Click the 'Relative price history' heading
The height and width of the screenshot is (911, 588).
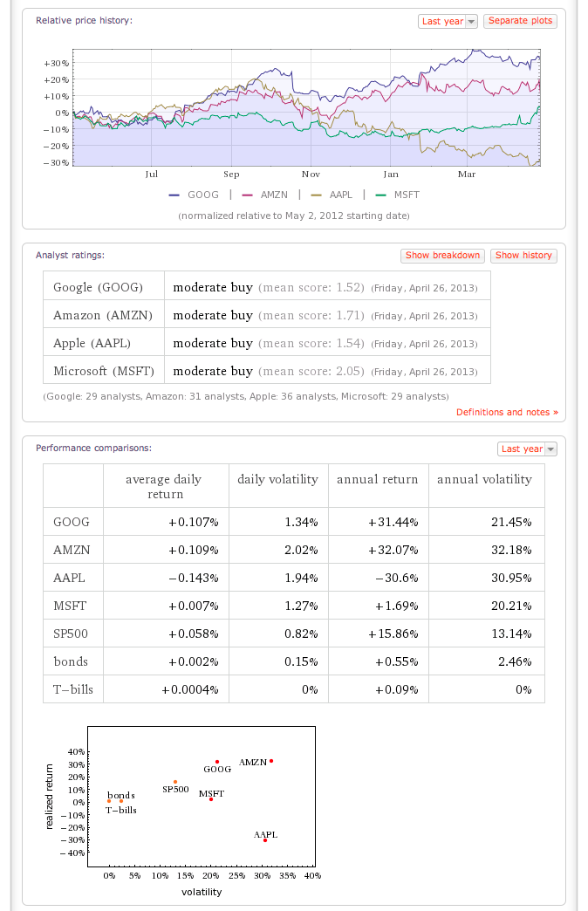click(84, 20)
